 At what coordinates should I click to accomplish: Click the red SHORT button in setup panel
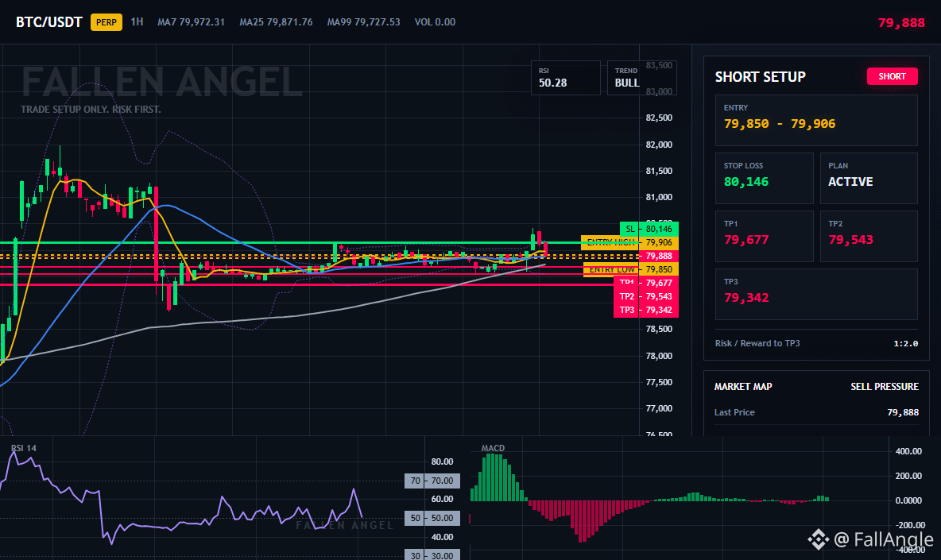click(892, 76)
